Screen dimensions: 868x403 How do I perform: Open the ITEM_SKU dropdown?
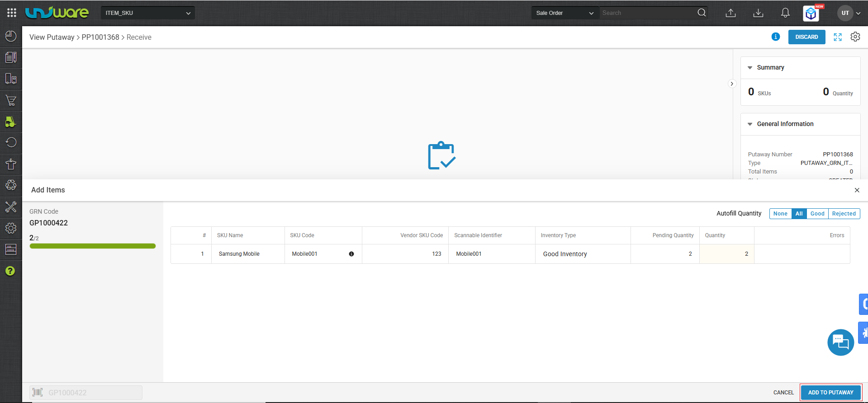click(x=148, y=13)
